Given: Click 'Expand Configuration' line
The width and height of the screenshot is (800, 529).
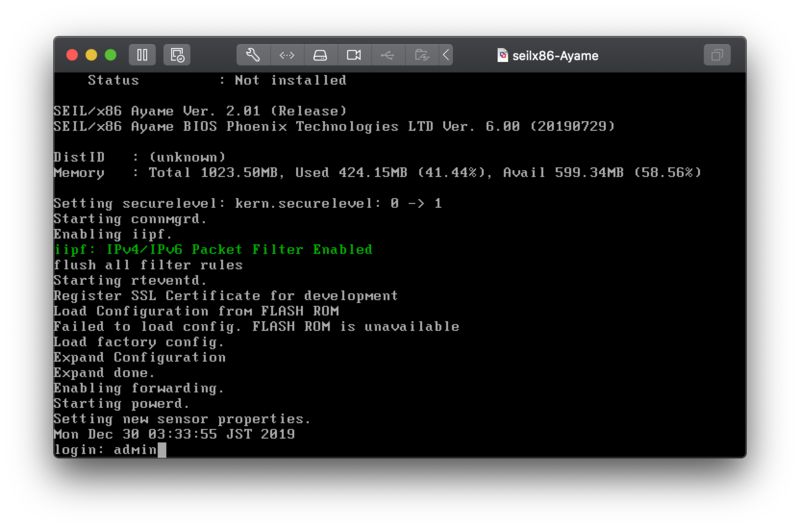Looking at the screenshot, I should [x=140, y=357].
